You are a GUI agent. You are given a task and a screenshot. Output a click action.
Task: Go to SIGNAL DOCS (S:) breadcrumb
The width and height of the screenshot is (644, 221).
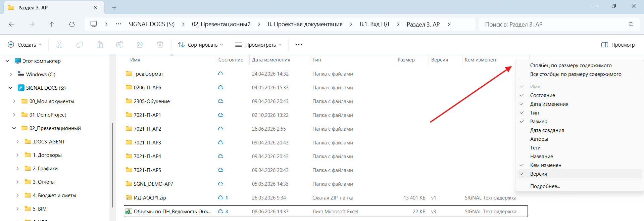pos(151,24)
